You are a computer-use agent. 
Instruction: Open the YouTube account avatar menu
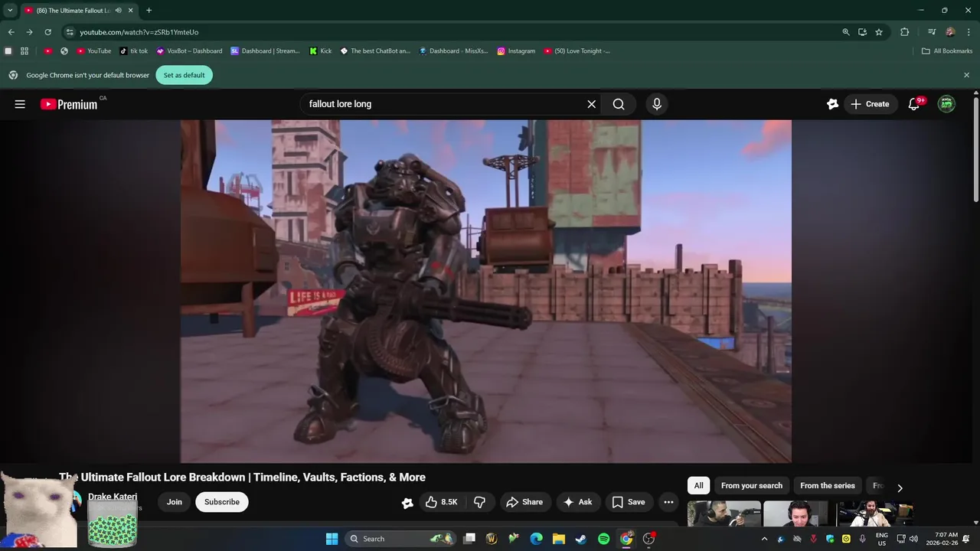tap(947, 104)
